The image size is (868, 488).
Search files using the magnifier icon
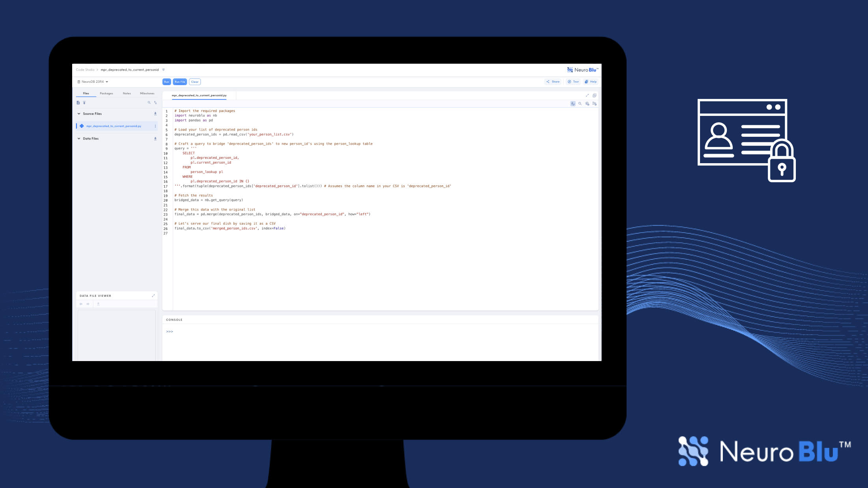click(149, 102)
